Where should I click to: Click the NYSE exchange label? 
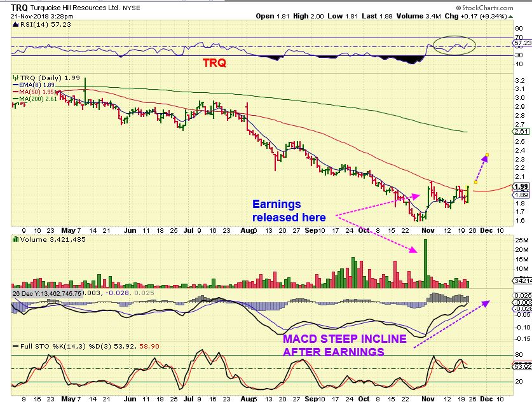[x=131, y=8]
